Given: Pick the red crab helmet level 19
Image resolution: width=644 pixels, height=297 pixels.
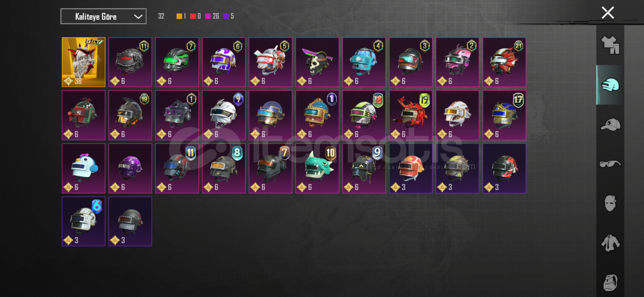Looking at the screenshot, I should pyautogui.click(x=411, y=115).
